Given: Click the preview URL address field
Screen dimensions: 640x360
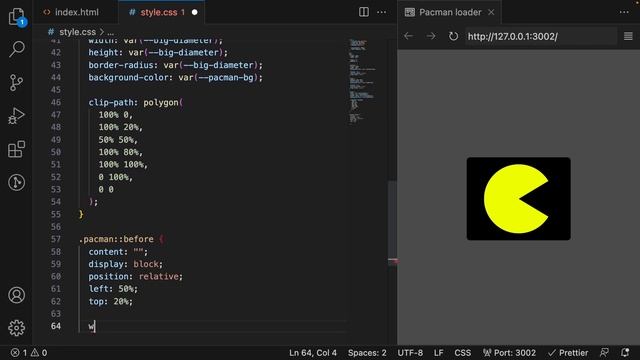Looking at the screenshot, I should (541, 36).
